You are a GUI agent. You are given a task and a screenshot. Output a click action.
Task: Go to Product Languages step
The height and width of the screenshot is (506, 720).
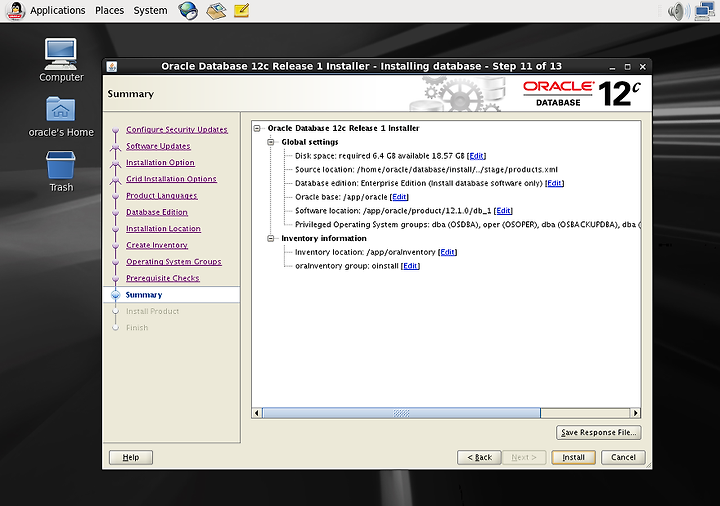162,196
